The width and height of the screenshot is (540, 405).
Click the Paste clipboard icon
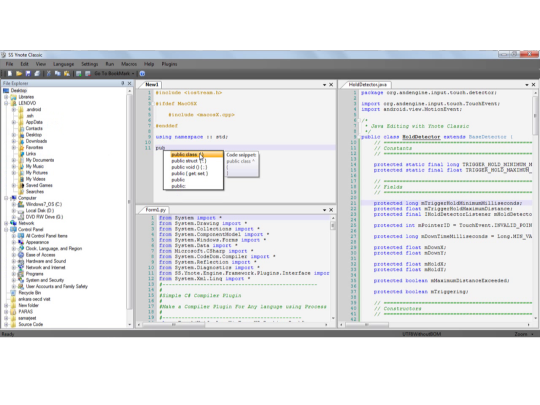pos(66,73)
